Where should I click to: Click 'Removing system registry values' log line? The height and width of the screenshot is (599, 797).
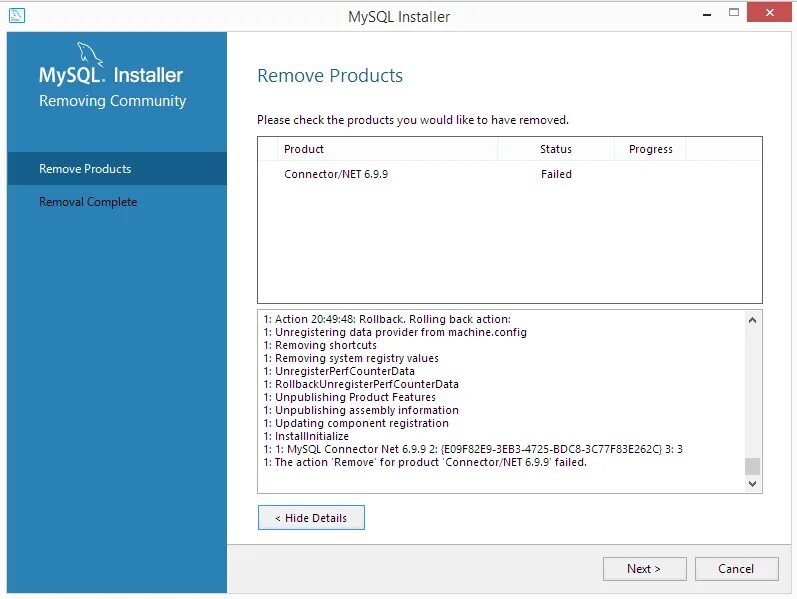(x=351, y=358)
